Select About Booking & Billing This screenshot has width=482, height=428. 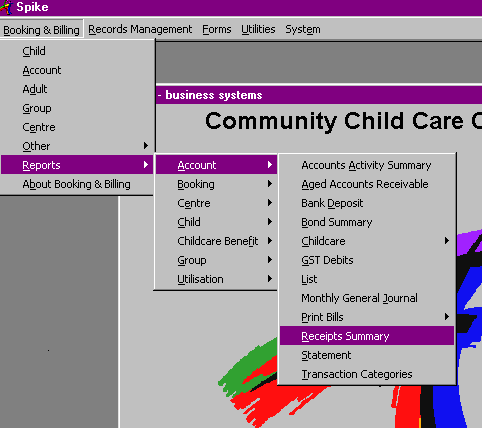[x=77, y=184]
